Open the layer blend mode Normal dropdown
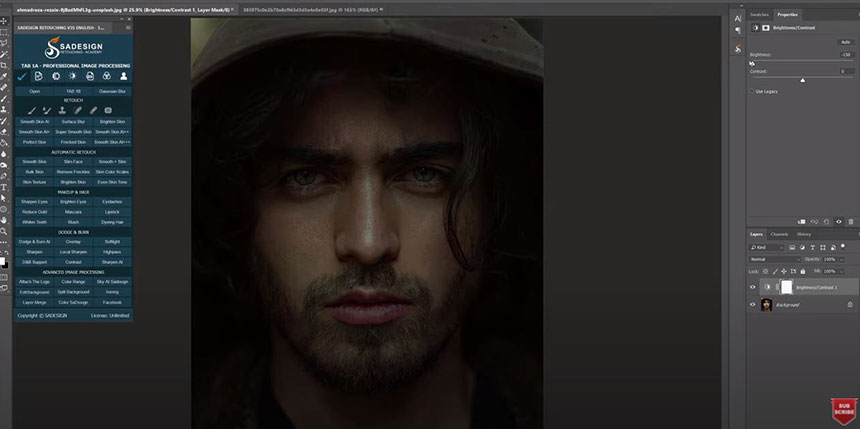860x429 pixels. tap(773, 258)
